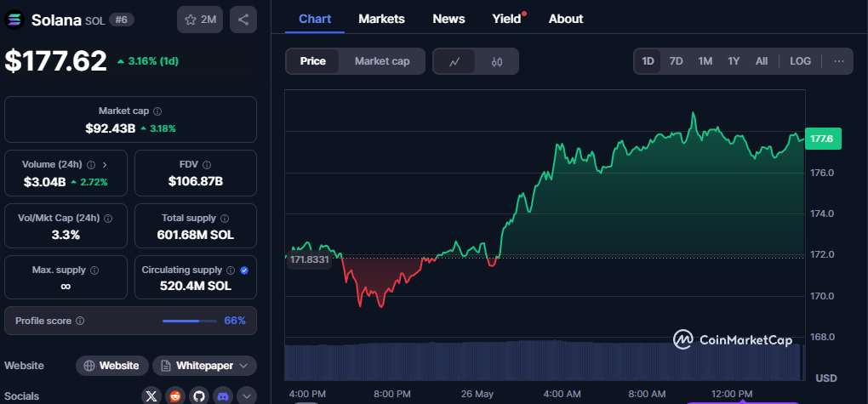Click the 3.16% (1d) change

click(148, 61)
